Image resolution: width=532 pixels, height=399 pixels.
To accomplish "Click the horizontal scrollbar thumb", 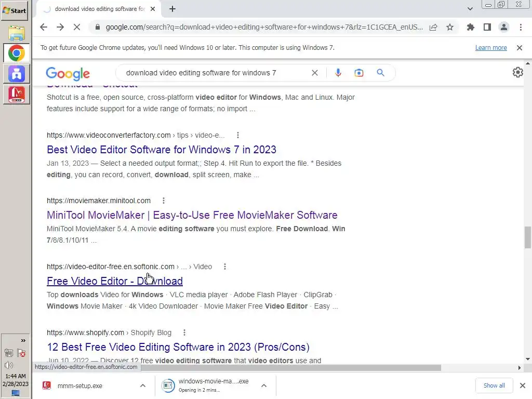I will pyautogui.click(x=291, y=368).
